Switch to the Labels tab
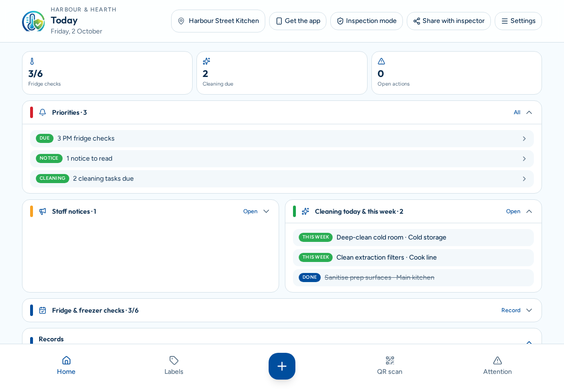 point(174,366)
